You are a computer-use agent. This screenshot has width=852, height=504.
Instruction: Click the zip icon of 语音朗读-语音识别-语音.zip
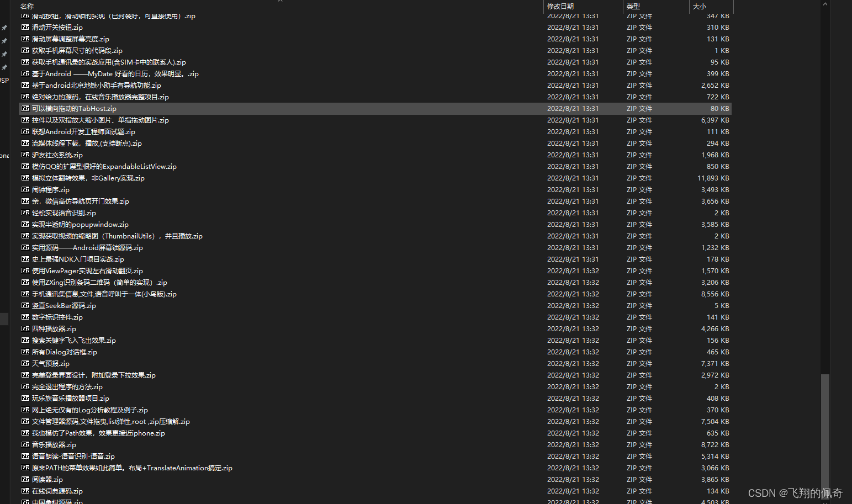point(25,456)
